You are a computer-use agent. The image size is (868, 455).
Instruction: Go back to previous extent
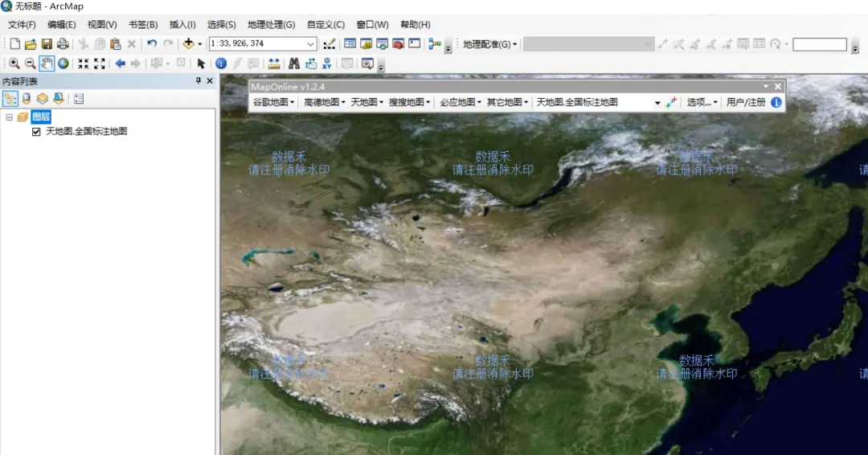120,64
